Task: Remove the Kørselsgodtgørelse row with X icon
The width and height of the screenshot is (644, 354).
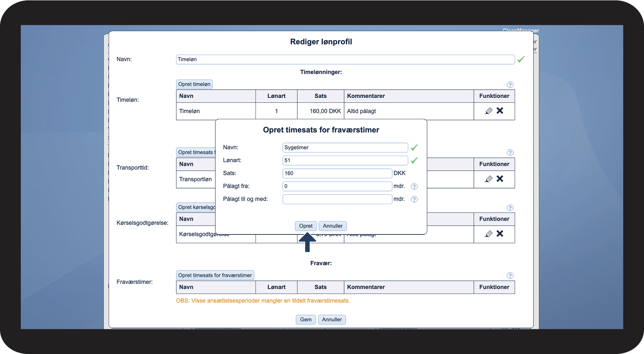Action: pos(500,233)
